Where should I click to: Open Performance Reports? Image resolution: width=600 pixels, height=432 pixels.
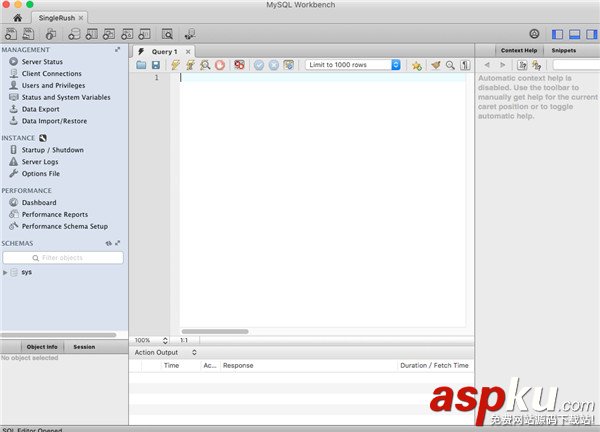point(55,214)
